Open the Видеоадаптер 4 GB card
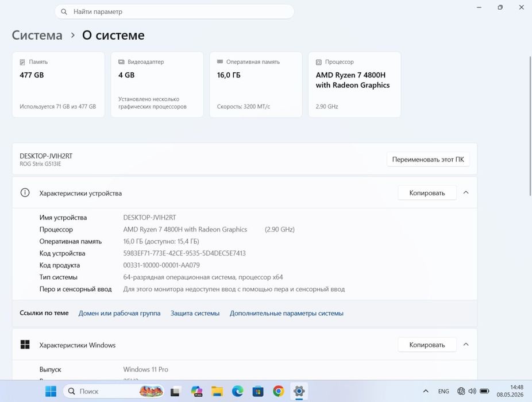 coord(157,84)
